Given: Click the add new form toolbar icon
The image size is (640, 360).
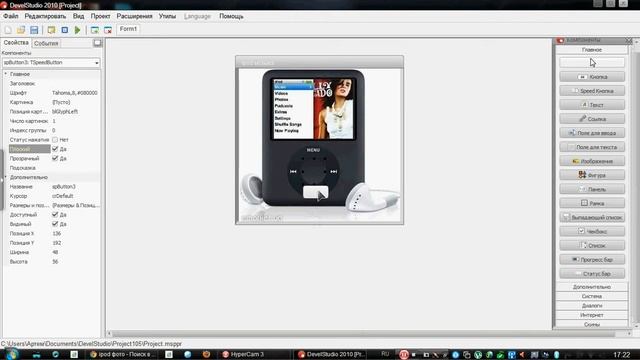Looking at the screenshot, I should (95, 30).
